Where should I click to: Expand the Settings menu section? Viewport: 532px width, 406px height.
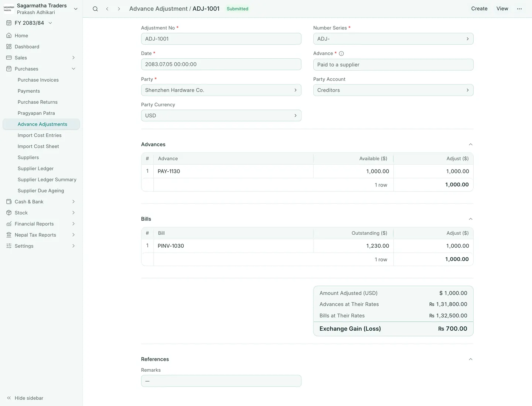tap(74, 246)
